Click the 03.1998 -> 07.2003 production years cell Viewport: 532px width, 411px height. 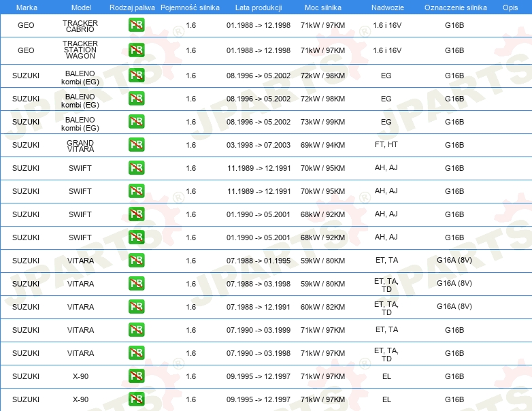(x=259, y=145)
